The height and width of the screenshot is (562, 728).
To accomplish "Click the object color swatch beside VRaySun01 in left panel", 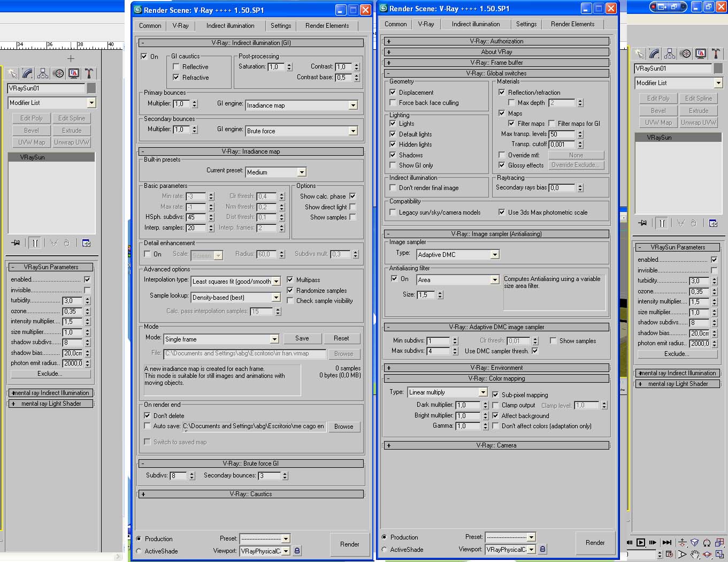I will pyautogui.click(x=91, y=88).
